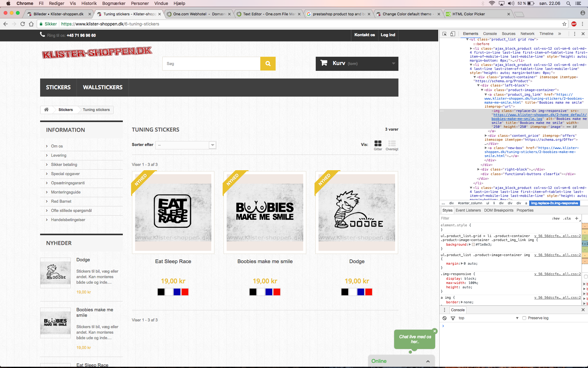Select the red color swatch under Dodge
Screen dimensions: 588x368
click(x=369, y=292)
